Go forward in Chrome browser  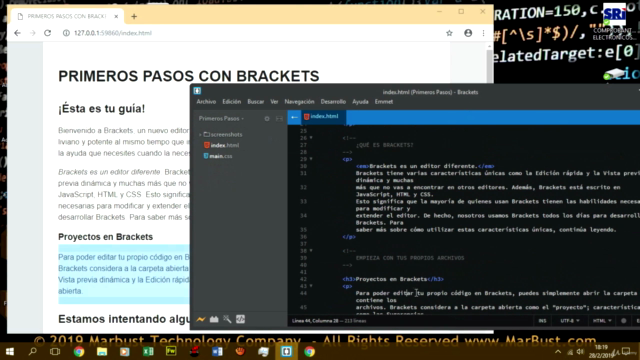[x=33, y=33]
